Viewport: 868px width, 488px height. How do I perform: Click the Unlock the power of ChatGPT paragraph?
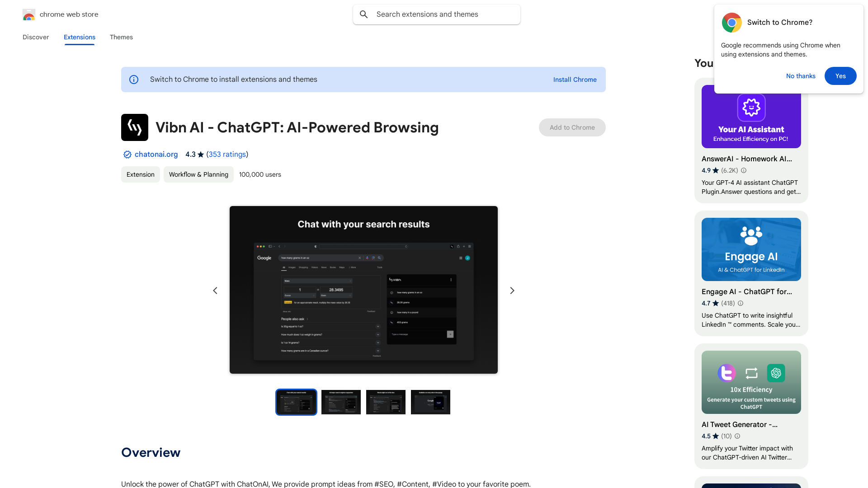(326, 484)
